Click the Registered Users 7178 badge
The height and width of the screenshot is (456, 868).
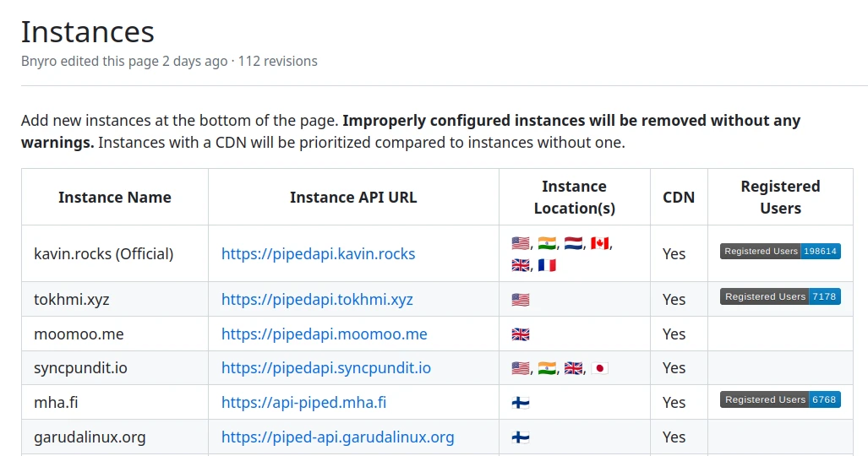coord(780,296)
